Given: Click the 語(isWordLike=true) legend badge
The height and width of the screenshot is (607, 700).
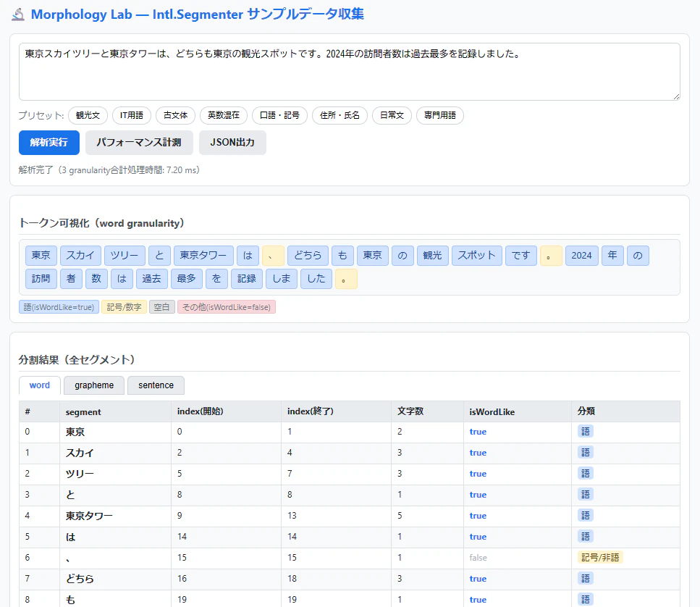Looking at the screenshot, I should [59, 307].
